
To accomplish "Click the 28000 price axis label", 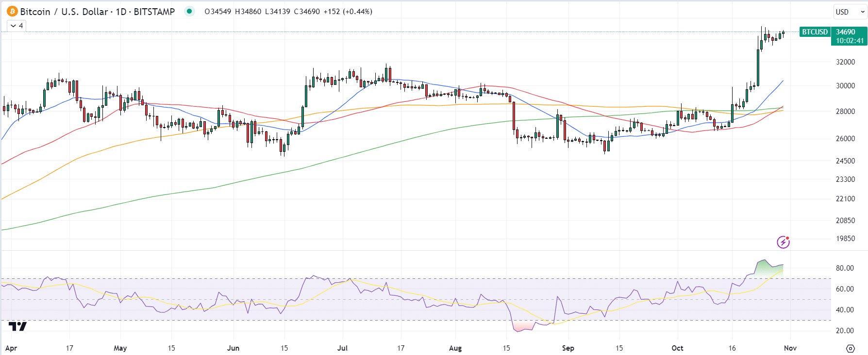I will 845,112.
